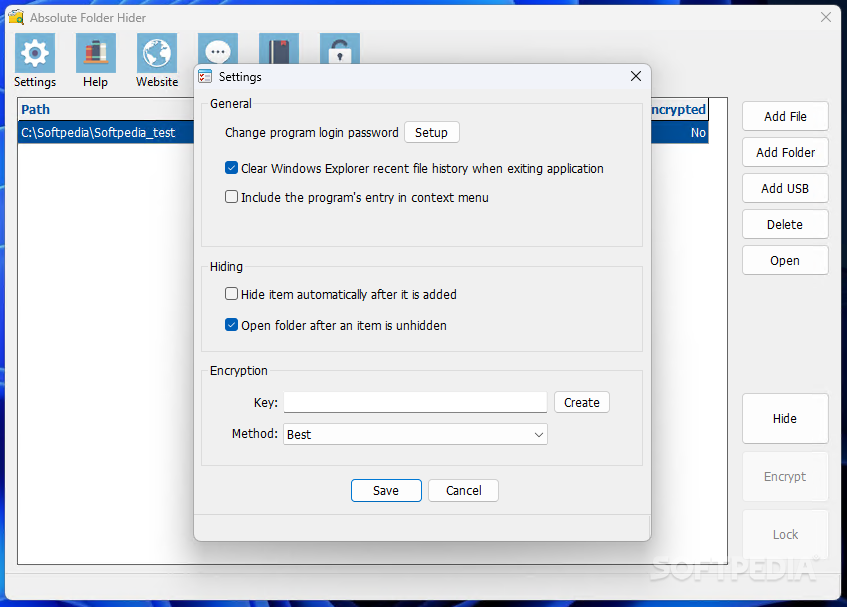Image resolution: width=847 pixels, height=607 pixels.
Task: Click the Delete button
Action: pos(785,224)
